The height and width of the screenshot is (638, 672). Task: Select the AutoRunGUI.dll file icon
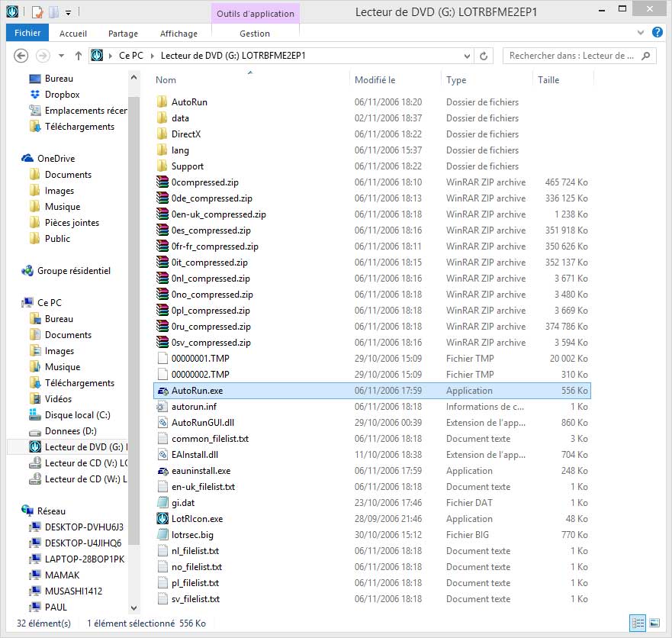click(x=162, y=423)
